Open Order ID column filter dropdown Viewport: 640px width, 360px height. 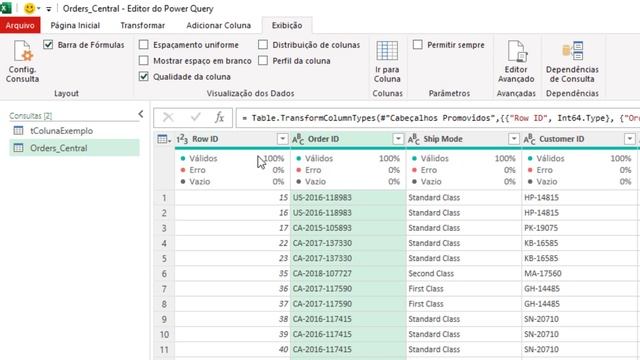point(398,139)
